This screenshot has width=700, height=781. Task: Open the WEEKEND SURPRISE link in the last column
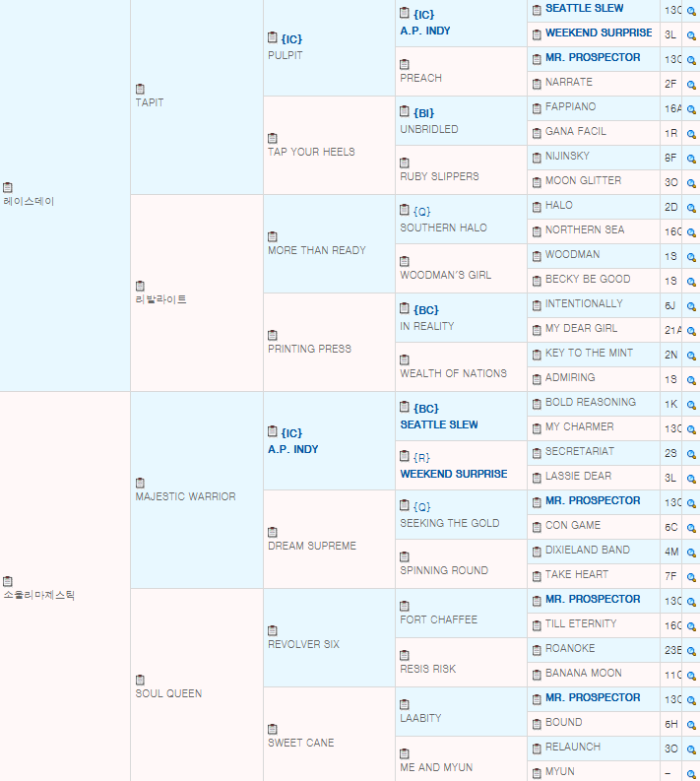point(599,33)
